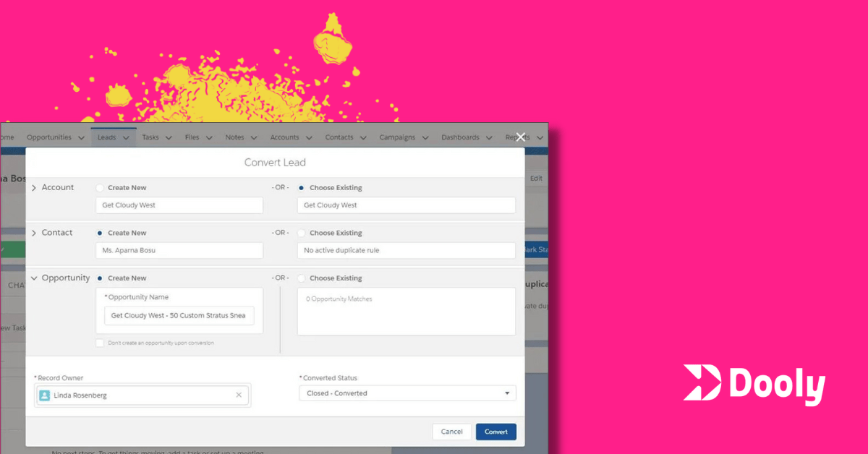868x454 pixels.
Task: Click the Opportunity Name input field
Action: click(179, 315)
